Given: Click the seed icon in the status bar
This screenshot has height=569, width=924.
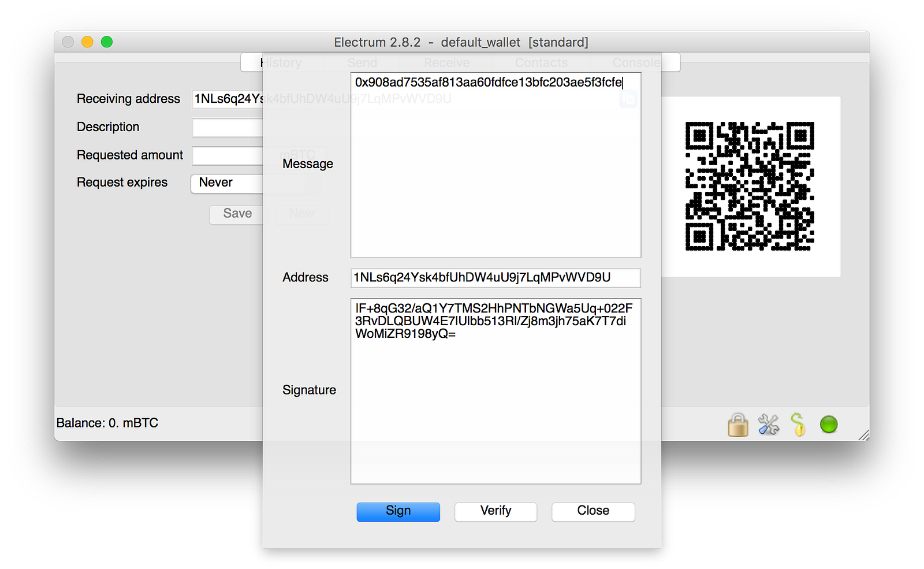Looking at the screenshot, I should (x=798, y=425).
